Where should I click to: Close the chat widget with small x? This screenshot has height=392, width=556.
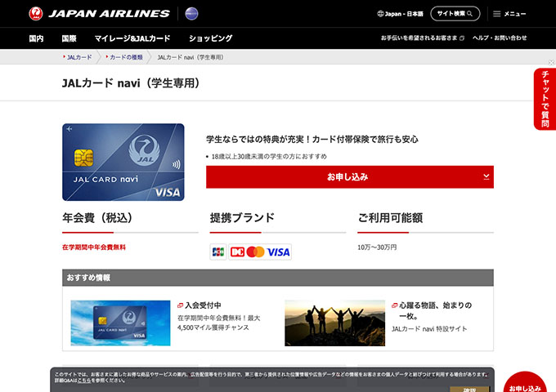[x=551, y=63]
